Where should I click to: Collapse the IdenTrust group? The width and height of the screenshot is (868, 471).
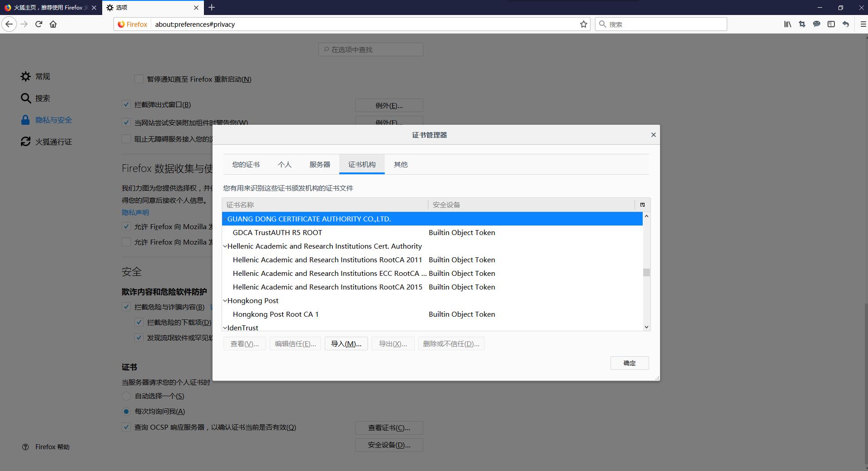click(x=225, y=328)
